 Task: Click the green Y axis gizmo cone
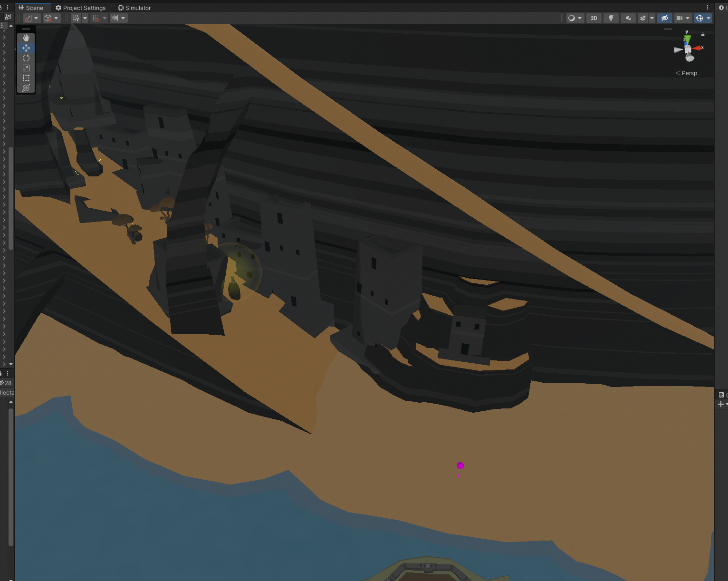point(687,39)
